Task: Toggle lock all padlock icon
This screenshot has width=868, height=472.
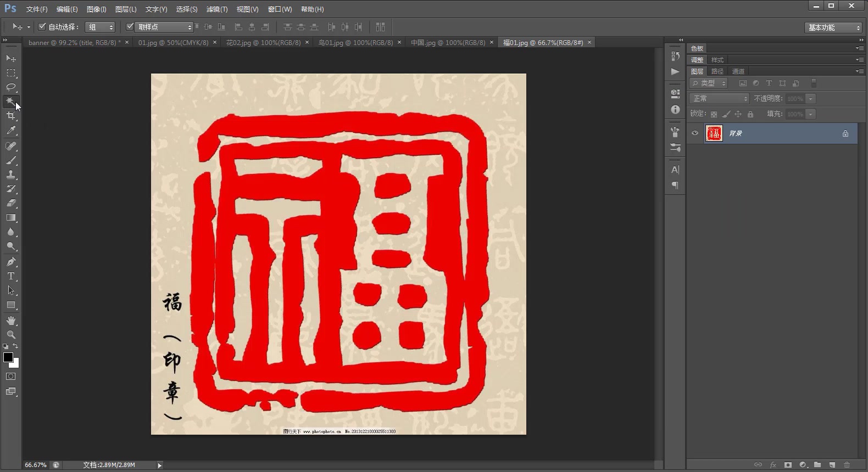Action: coord(750,114)
